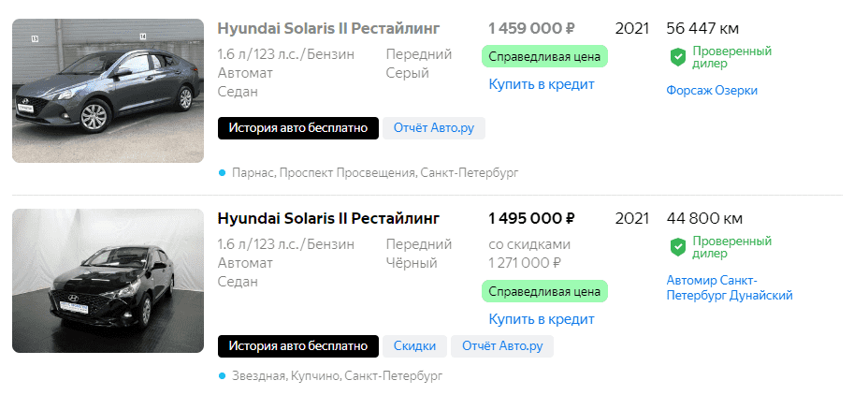Viewport: 868px width, 395px height.
Task: Click the verified dealer shield on first listing
Action: [678, 58]
